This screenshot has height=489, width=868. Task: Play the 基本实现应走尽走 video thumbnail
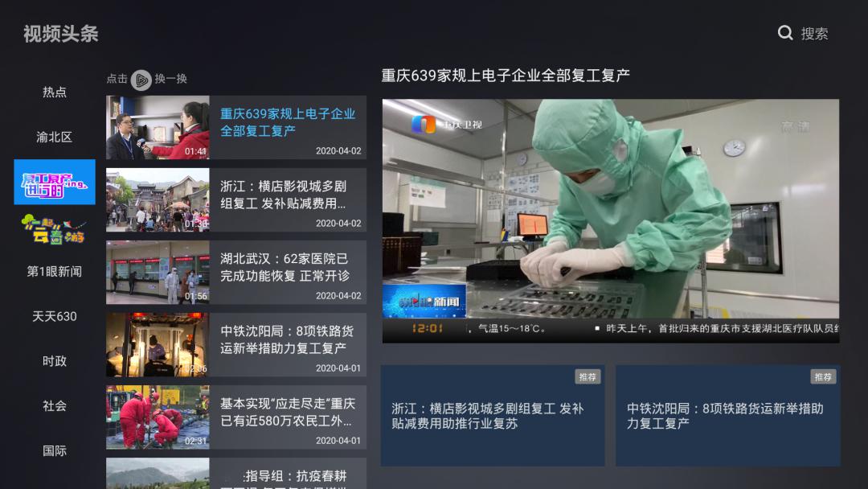tap(158, 417)
